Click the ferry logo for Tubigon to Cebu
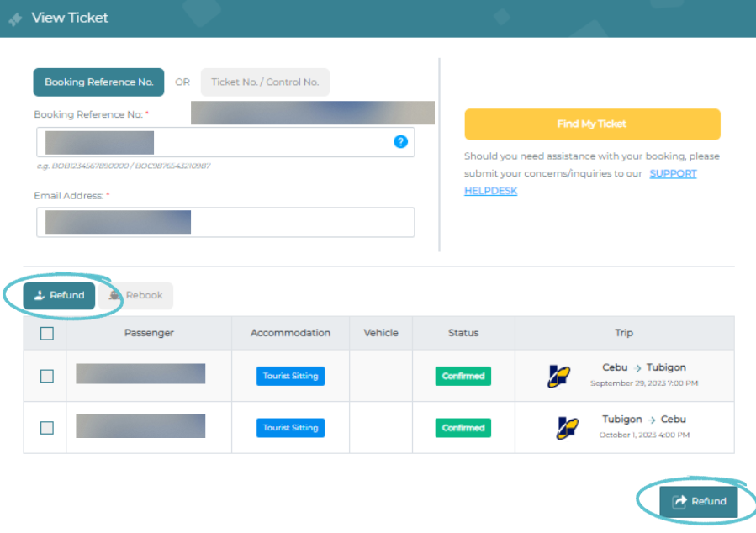The width and height of the screenshot is (756, 533). pos(567,427)
